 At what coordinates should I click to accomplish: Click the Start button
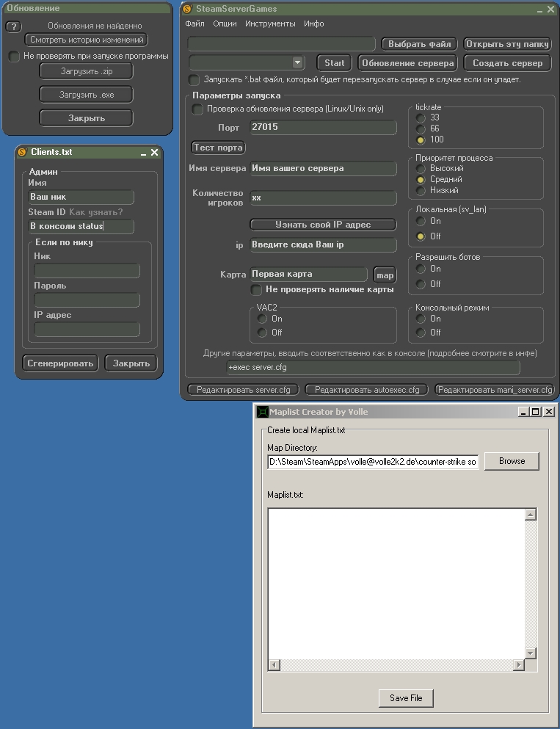[x=334, y=62]
